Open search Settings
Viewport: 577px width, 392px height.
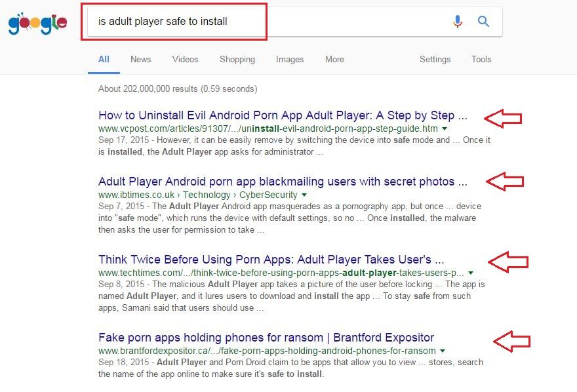[x=435, y=59]
